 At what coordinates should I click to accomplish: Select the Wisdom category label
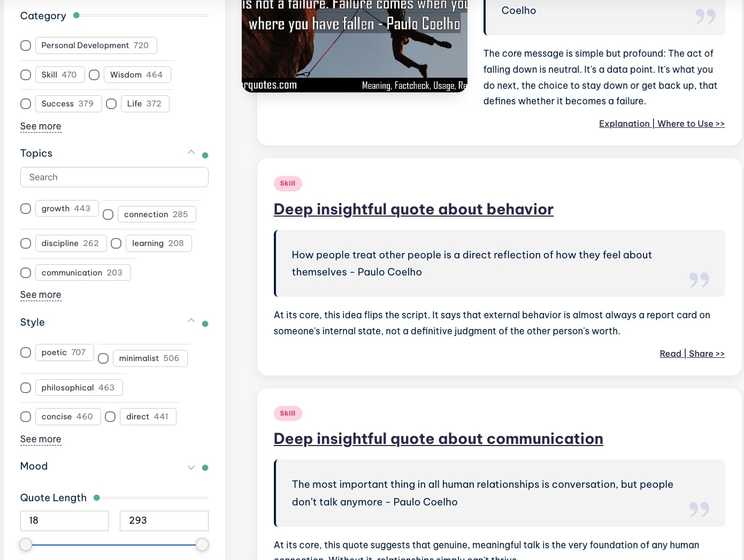pyautogui.click(x=137, y=75)
